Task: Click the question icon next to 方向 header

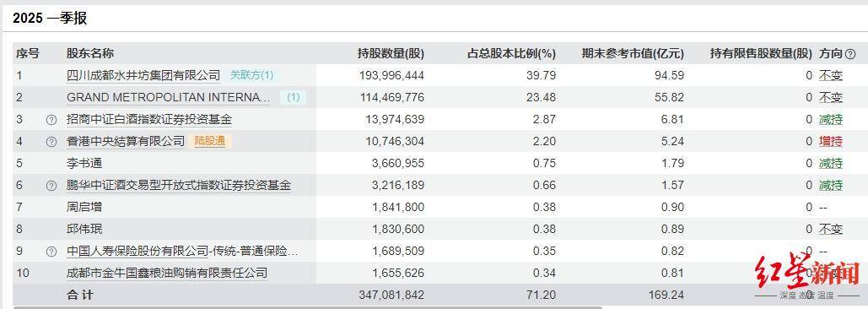Action: click(x=850, y=54)
